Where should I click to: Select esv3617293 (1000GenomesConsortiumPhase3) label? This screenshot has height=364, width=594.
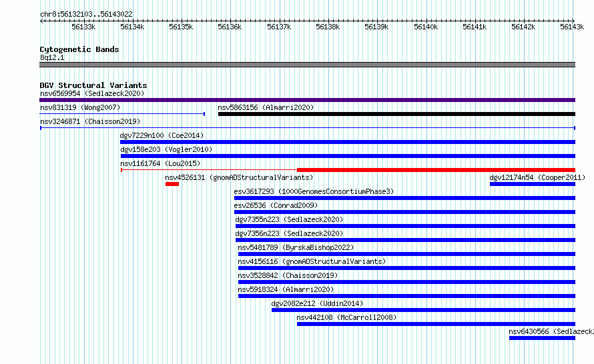(x=314, y=191)
